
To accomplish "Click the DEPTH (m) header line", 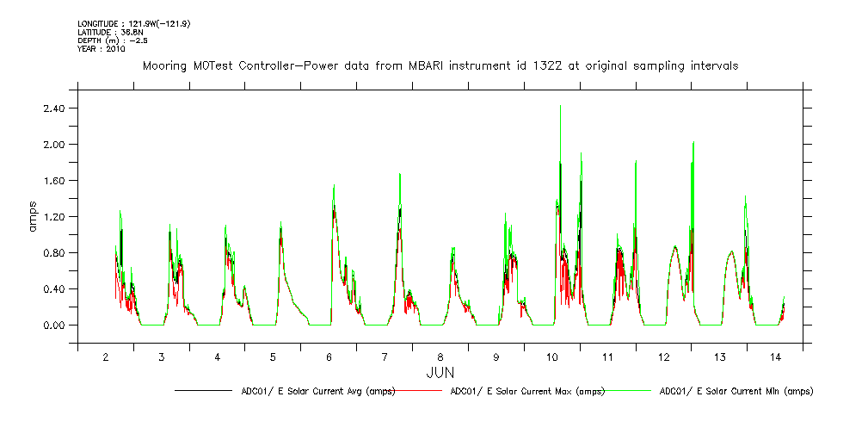I will click(x=114, y=40).
